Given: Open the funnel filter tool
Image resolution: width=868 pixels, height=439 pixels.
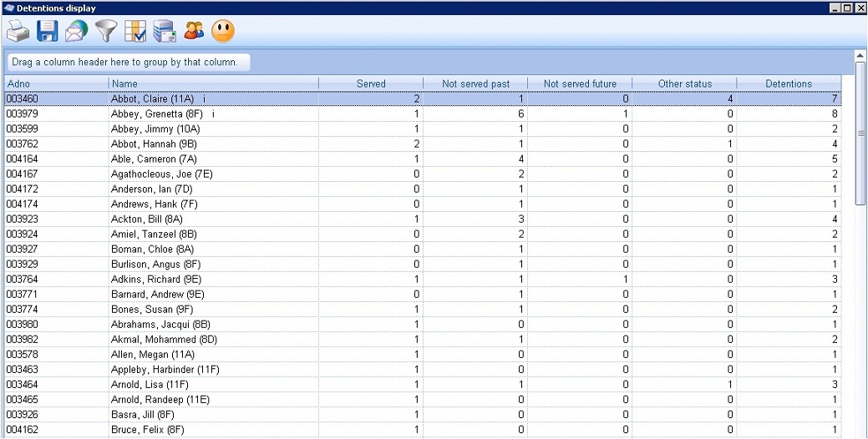Looking at the screenshot, I should [106, 31].
